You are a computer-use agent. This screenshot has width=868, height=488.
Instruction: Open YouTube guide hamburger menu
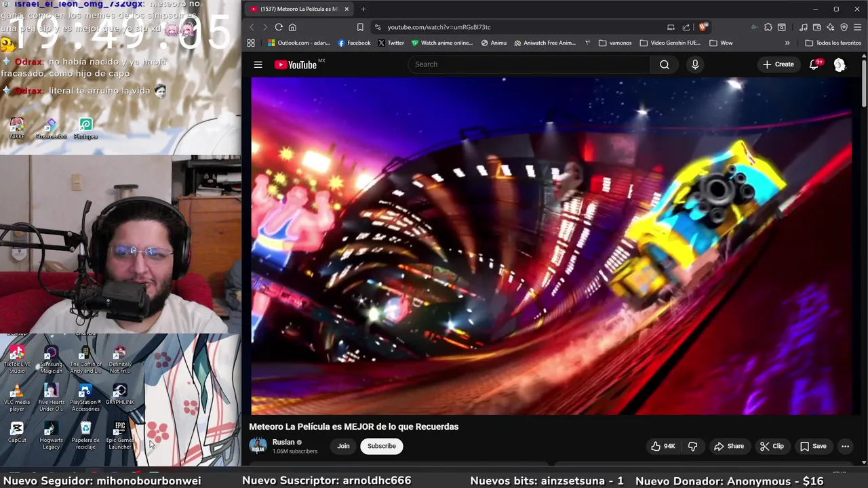click(x=258, y=64)
